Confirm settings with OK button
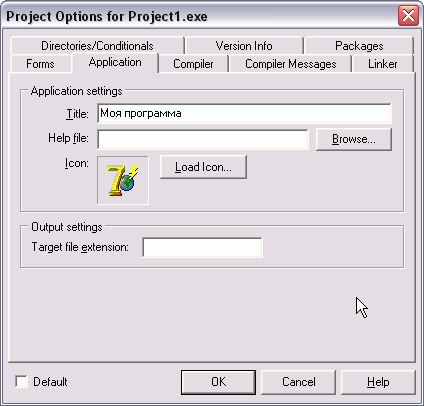The image size is (424, 406). click(x=218, y=382)
